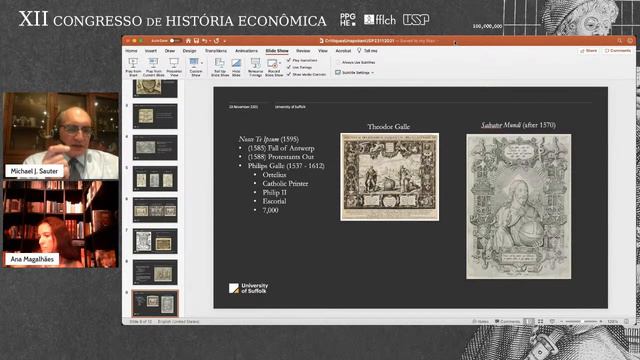Click the Theodor Galle engraving image
This screenshot has width=640, height=360.
tap(390, 177)
